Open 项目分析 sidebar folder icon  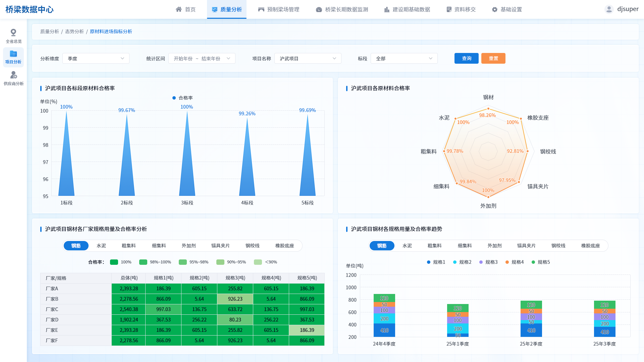click(x=13, y=54)
